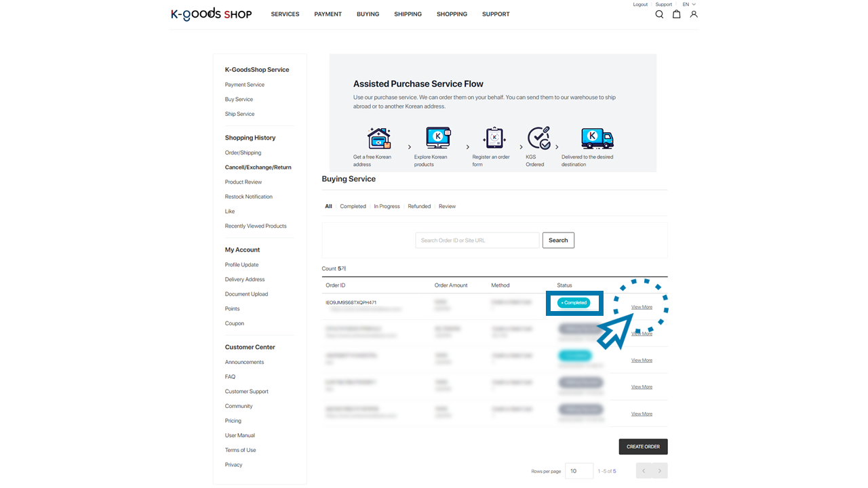The image size is (868, 488).
Task: Open the Rows per page selector
Action: (x=579, y=471)
